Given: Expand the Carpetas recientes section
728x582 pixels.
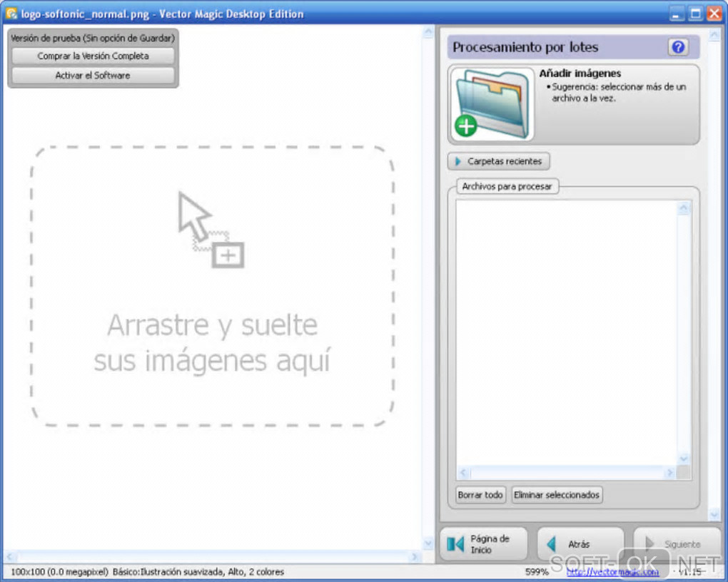Looking at the screenshot, I should pos(499,161).
